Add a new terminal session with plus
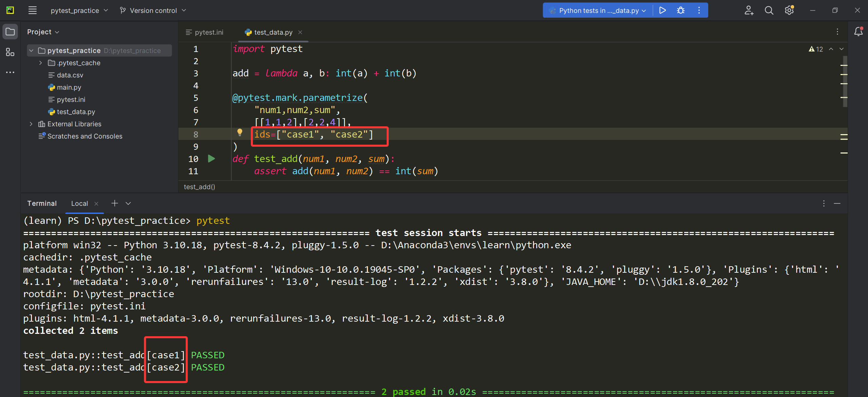This screenshot has width=868, height=397. [115, 203]
